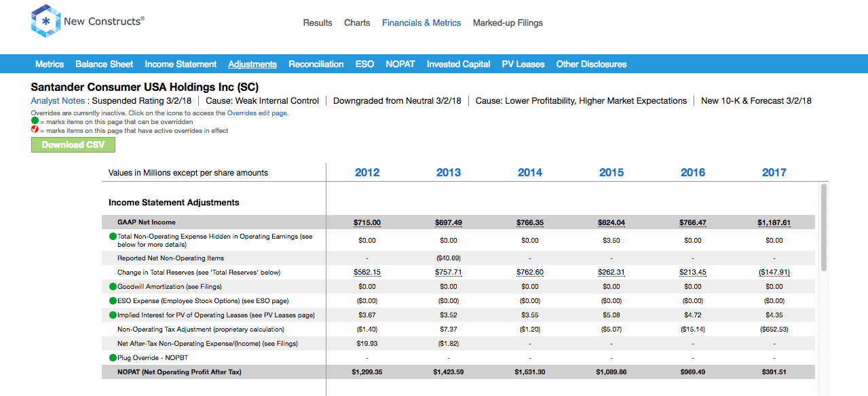Viewport: 868px width, 396px height.
Task: Click Change in Total Reserves value $562.15
Action: pos(367,273)
